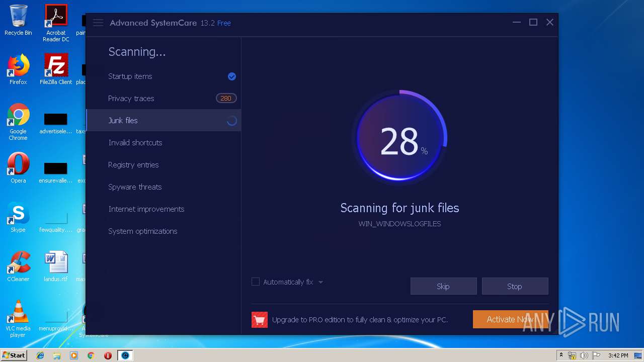The height and width of the screenshot is (362, 644).
Task: Click the Scanning... sidebar heading
Action: [x=137, y=52]
